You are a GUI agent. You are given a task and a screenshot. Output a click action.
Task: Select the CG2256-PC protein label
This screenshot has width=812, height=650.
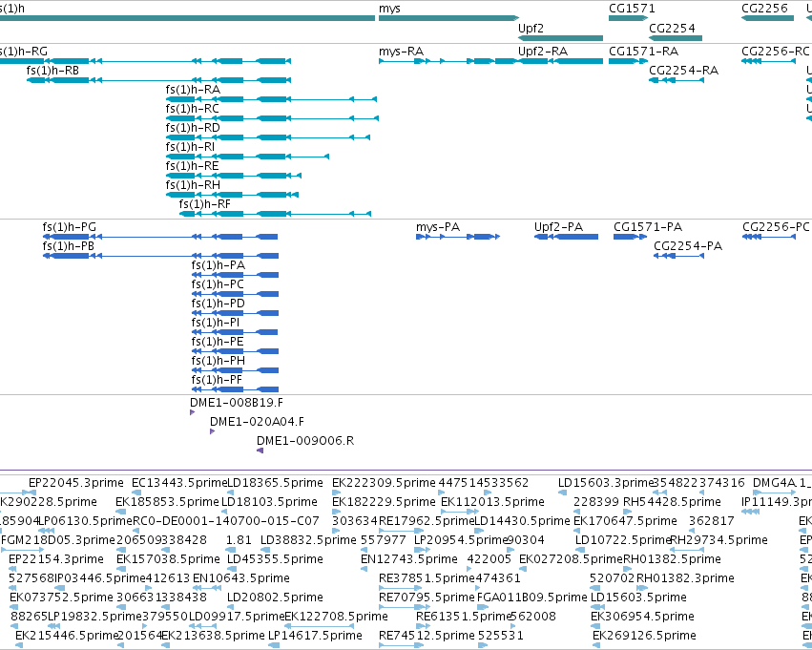coord(776,227)
